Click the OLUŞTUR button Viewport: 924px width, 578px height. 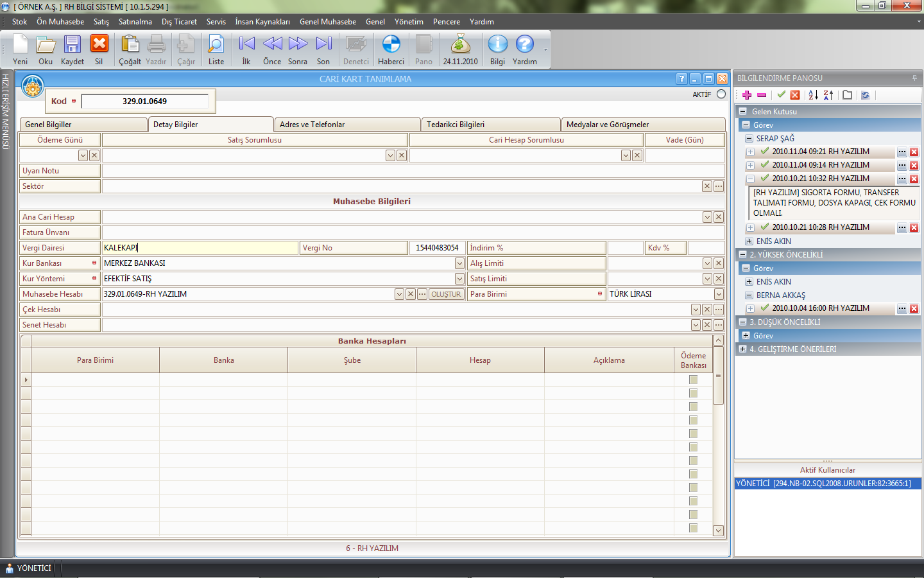point(446,294)
